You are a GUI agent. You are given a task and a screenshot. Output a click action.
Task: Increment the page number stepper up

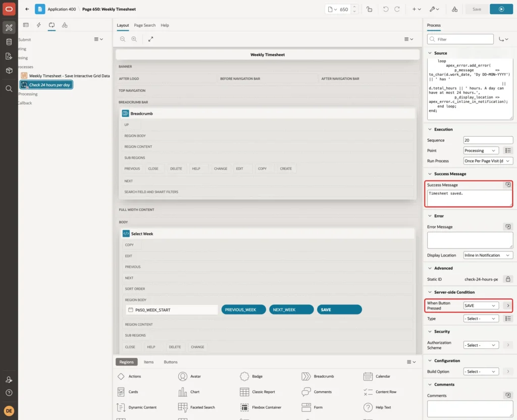354,7
